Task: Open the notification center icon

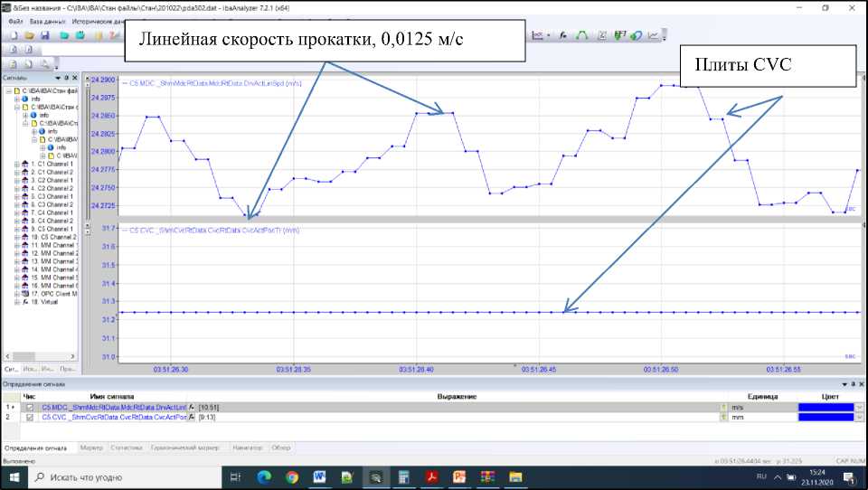Action: pyautogui.click(x=850, y=476)
